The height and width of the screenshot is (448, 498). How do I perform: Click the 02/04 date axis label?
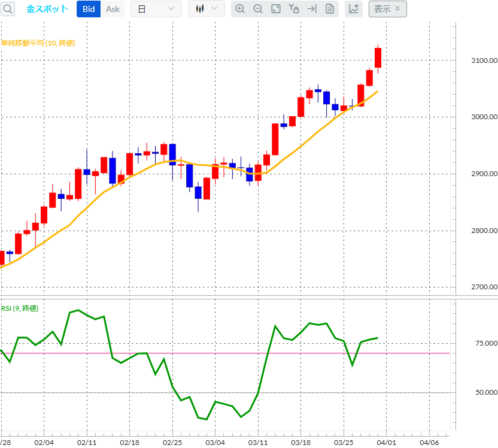44,442
